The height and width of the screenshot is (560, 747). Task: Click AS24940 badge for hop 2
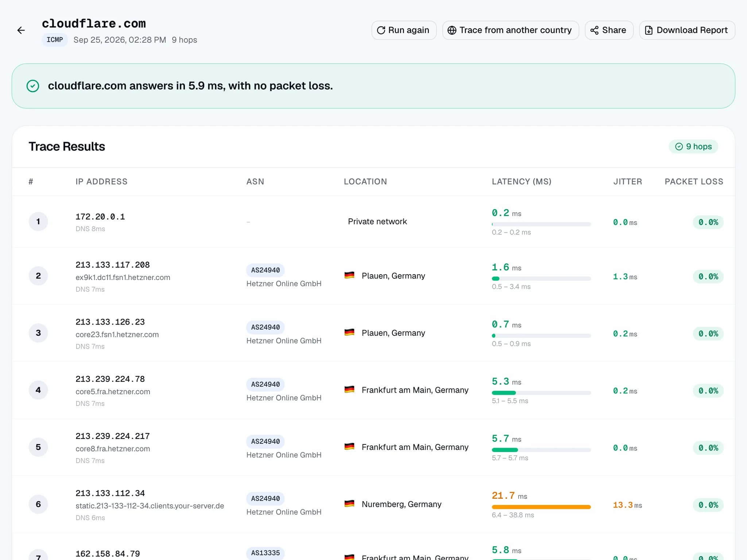[x=266, y=270]
